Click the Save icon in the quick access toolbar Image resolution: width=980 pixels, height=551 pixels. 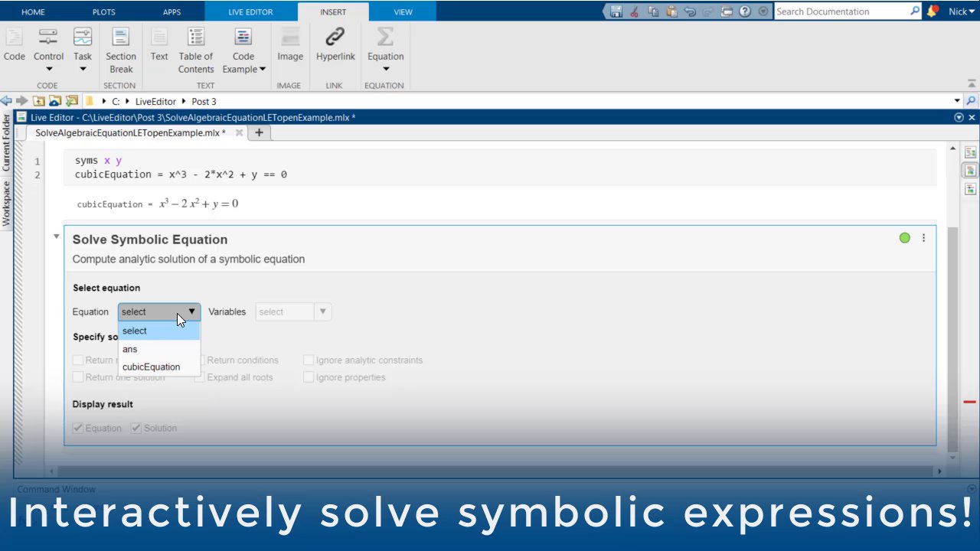pos(616,11)
